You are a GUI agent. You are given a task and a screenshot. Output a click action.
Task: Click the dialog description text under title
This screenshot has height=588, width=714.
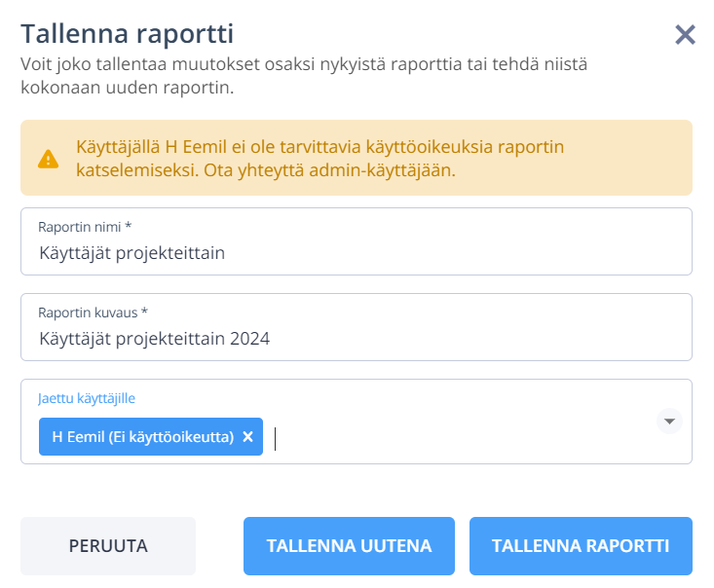pos(304,76)
